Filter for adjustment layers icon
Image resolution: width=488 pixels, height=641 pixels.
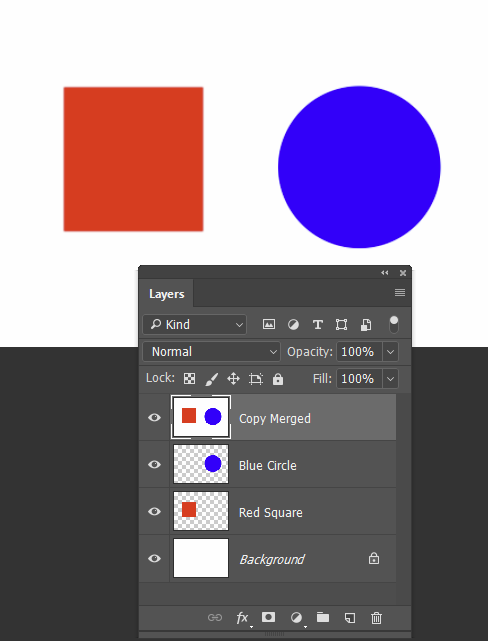tap(293, 325)
